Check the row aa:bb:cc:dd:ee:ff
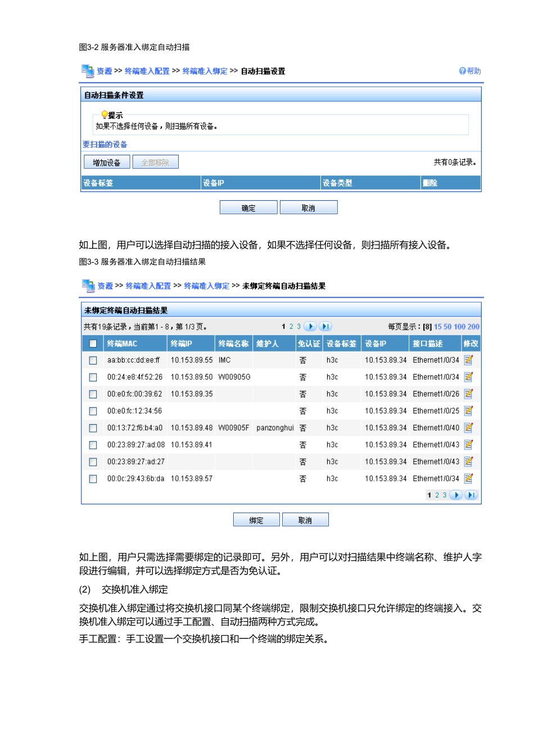 coord(93,361)
